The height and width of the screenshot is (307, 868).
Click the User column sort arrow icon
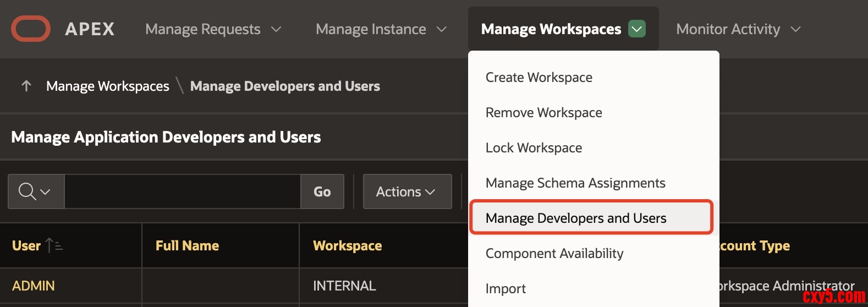[54, 245]
